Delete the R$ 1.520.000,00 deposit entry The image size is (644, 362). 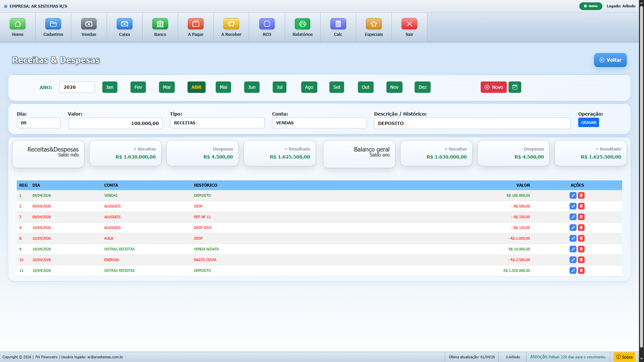581,270
